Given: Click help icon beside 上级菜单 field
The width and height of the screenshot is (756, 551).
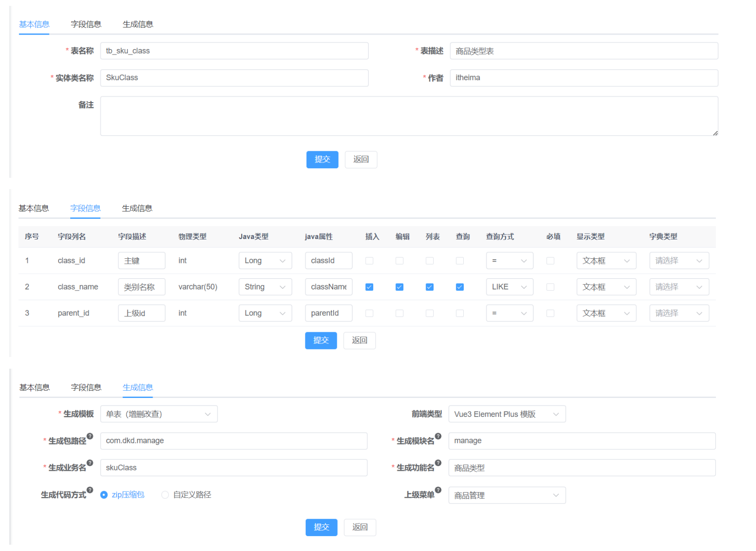Looking at the screenshot, I should pos(438,490).
